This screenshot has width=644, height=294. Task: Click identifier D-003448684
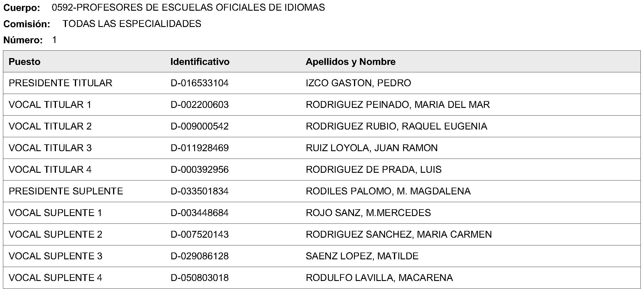point(199,213)
